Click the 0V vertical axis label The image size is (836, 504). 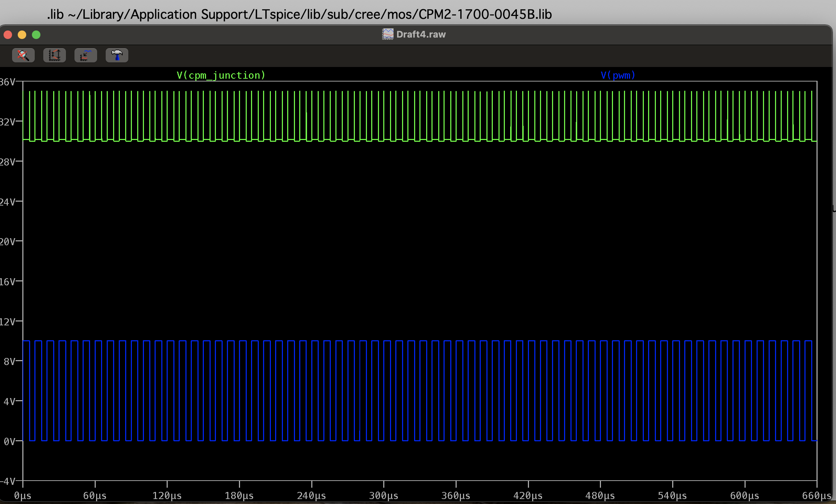coord(10,442)
